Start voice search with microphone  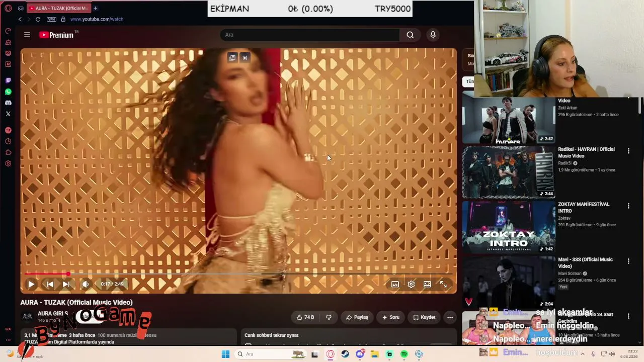[x=433, y=35]
